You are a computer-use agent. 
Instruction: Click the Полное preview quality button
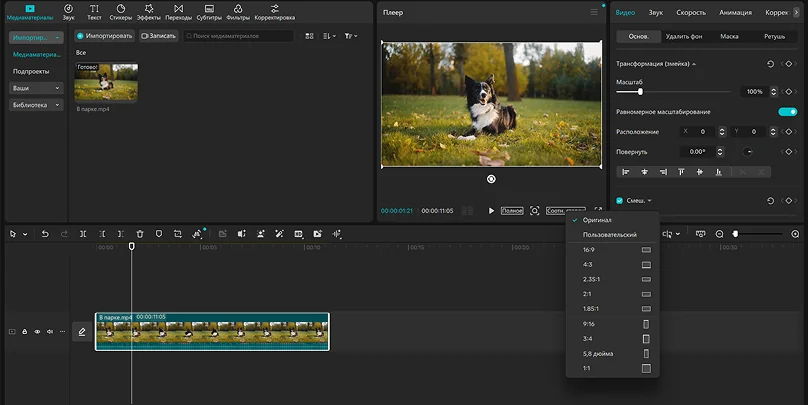click(512, 210)
